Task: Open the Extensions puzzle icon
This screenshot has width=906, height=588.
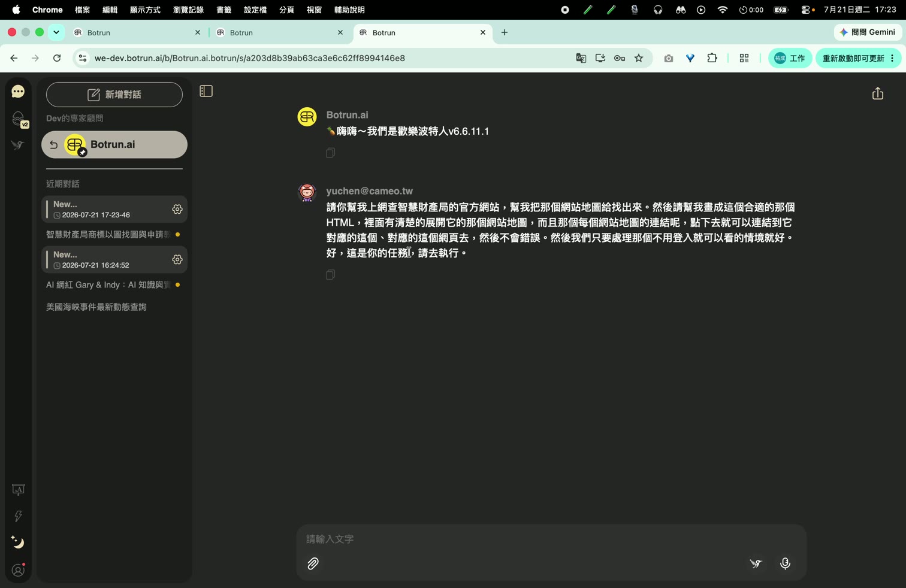Action: click(712, 58)
